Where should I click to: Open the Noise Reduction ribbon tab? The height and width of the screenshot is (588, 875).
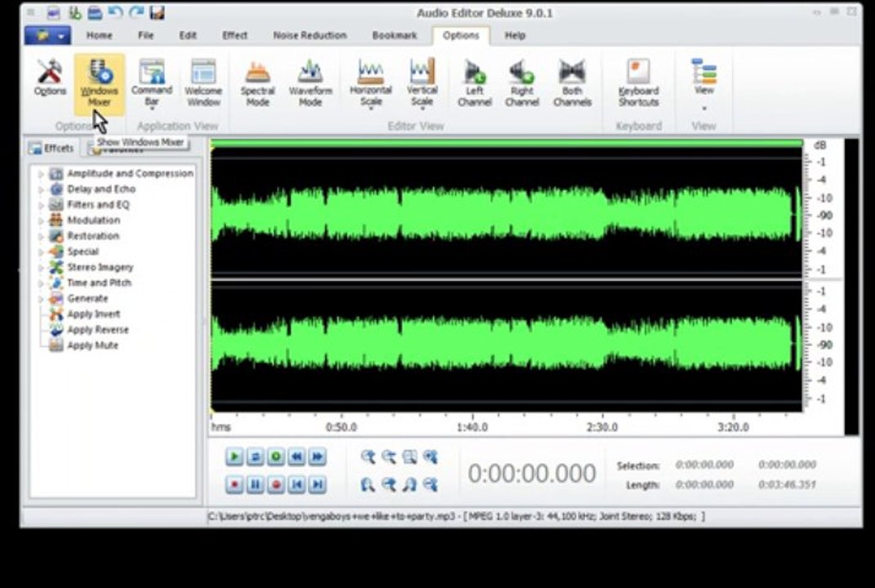[310, 35]
